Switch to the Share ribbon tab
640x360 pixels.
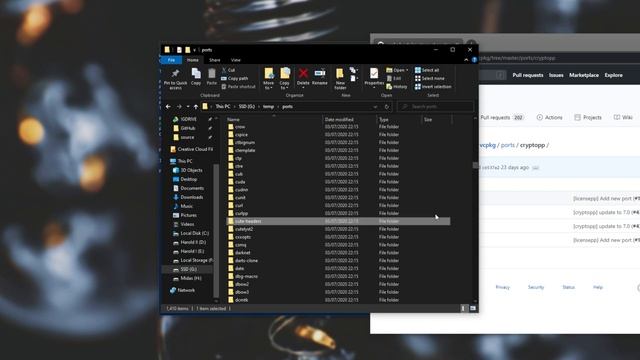[215, 60]
